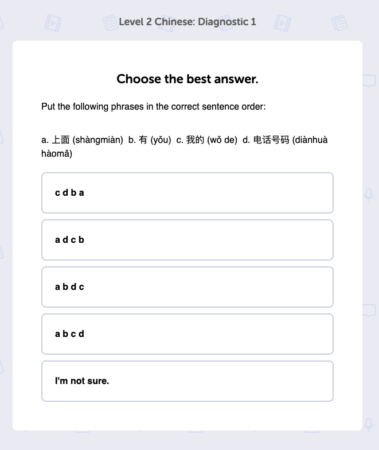Image resolution: width=379 pixels, height=450 pixels.
Task: Click phrase a. 上面 (shàngmiàn)
Action: click(82, 140)
